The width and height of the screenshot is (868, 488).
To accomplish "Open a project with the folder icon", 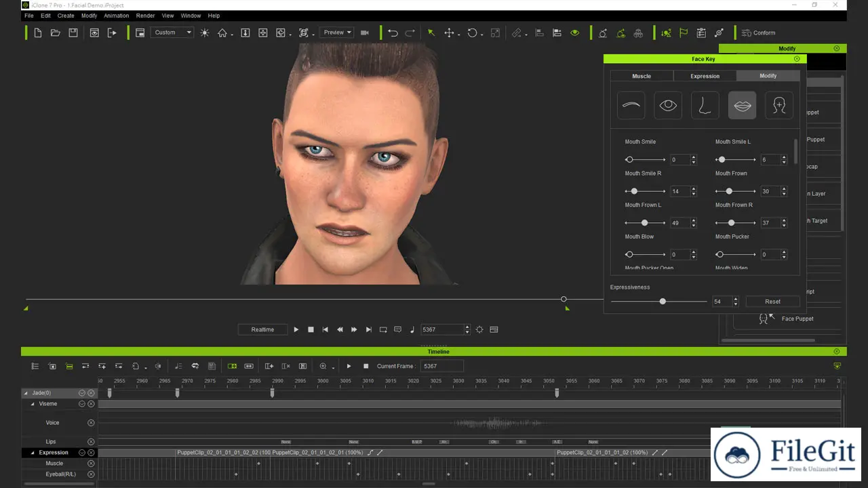I will (56, 33).
